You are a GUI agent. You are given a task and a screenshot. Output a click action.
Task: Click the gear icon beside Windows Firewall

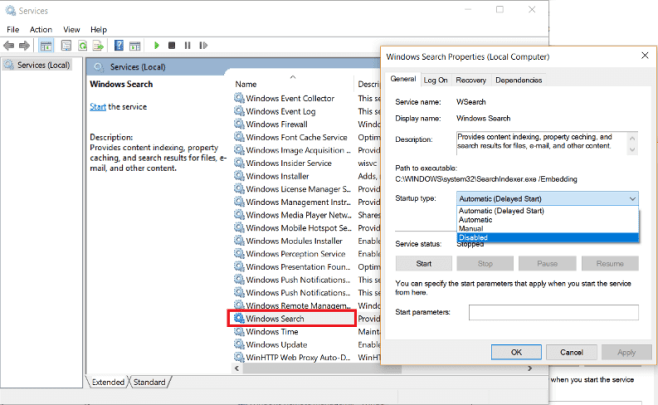pos(239,124)
